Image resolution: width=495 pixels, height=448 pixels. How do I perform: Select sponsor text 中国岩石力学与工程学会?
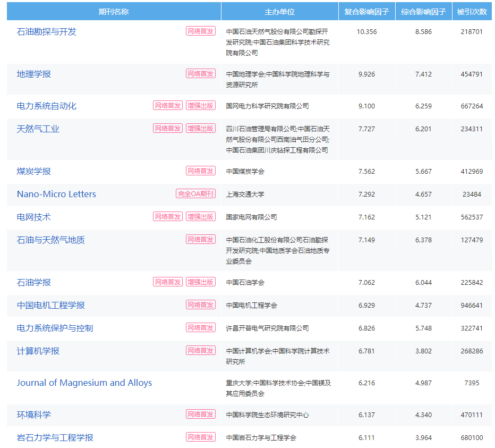[x=261, y=438]
